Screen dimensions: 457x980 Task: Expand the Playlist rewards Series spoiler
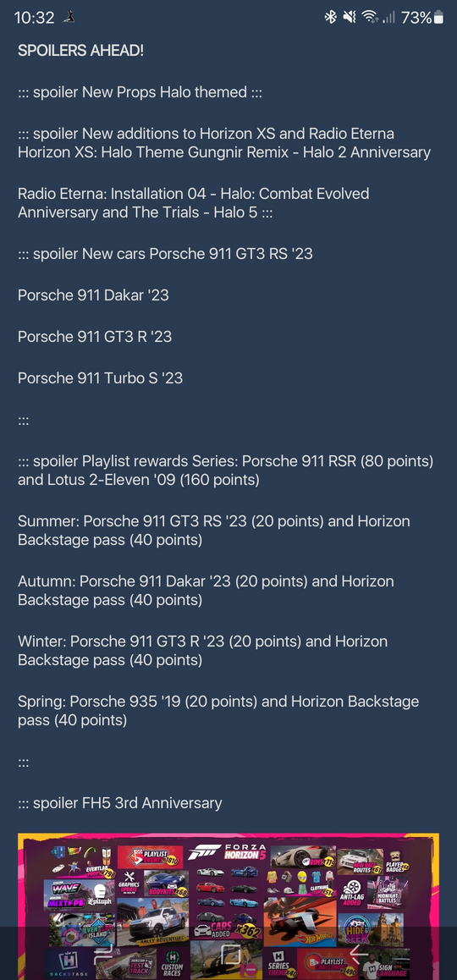click(226, 471)
